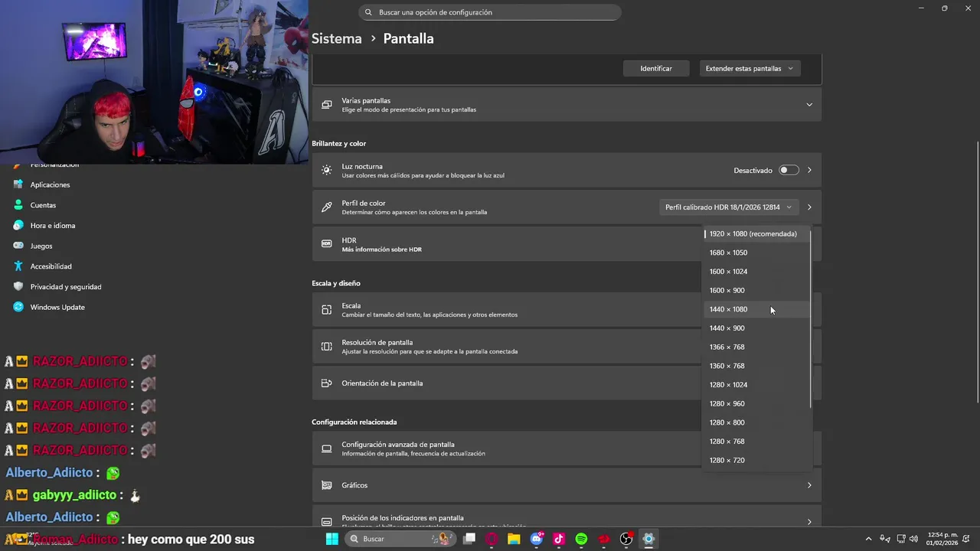Click the Resolución de pantalla icon
The image size is (980, 551).
tap(327, 347)
